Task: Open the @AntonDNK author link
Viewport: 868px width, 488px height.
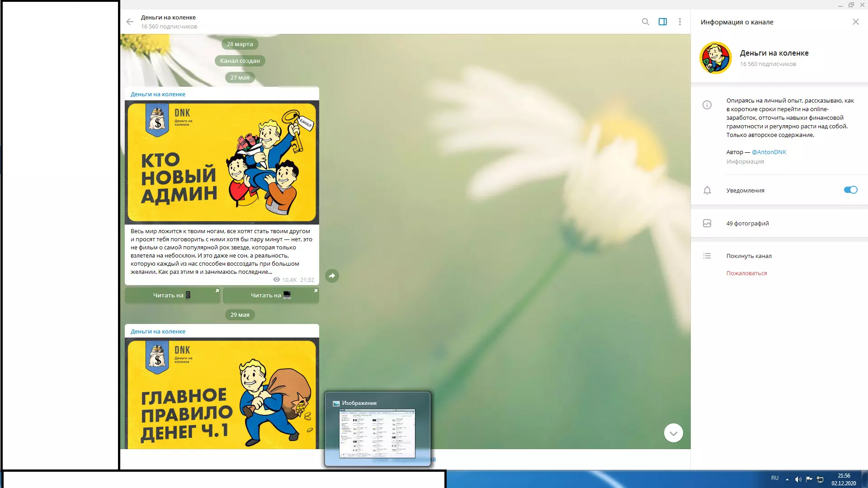Action: tap(769, 152)
